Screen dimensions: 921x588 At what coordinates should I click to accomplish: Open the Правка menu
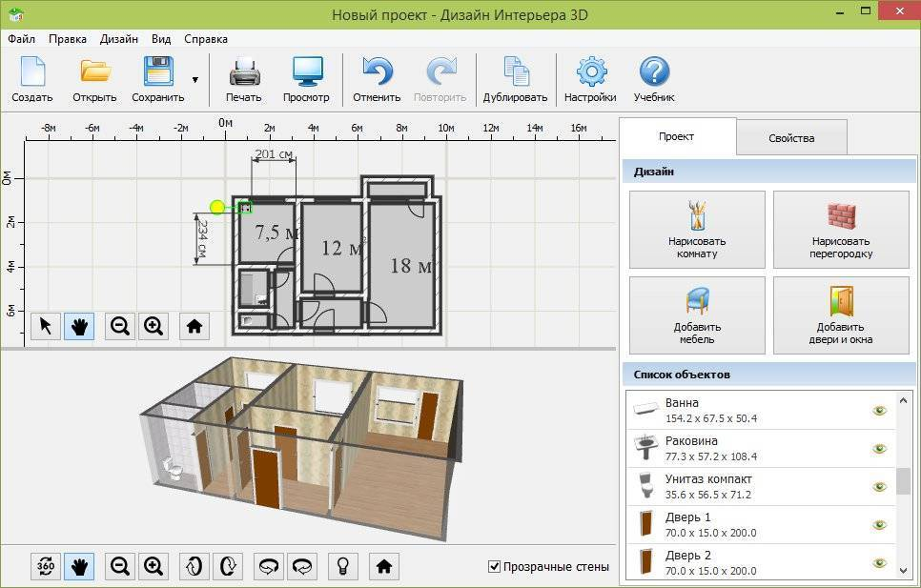(68, 39)
